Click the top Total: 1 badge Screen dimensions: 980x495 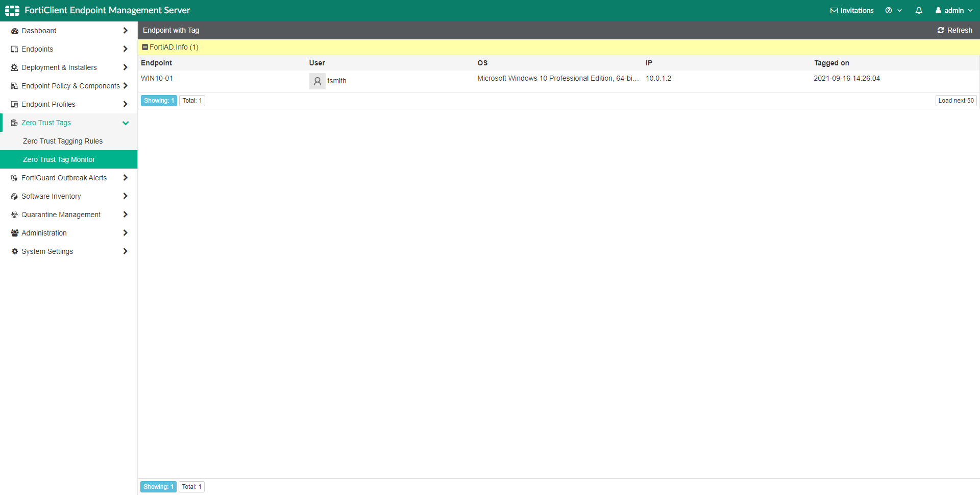(192, 101)
